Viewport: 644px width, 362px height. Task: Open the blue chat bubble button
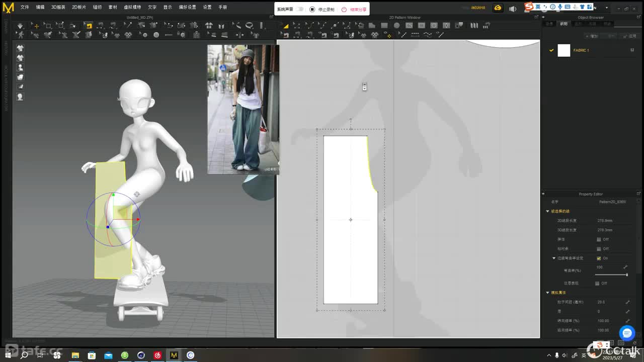pos(627,332)
